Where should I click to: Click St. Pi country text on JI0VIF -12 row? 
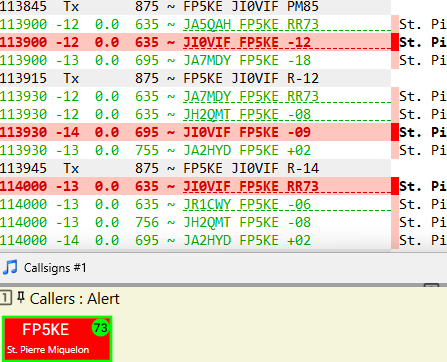tap(423, 42)
